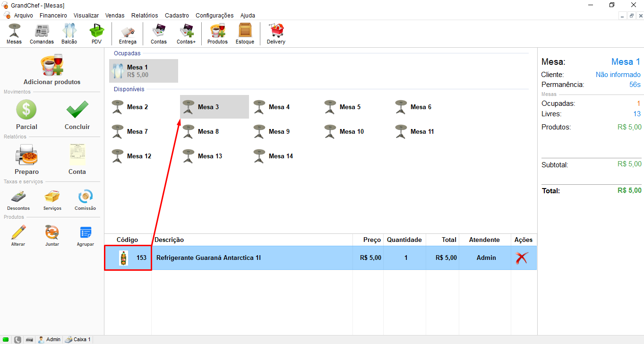Click Adicionar produtos button

tap(52, 70)
